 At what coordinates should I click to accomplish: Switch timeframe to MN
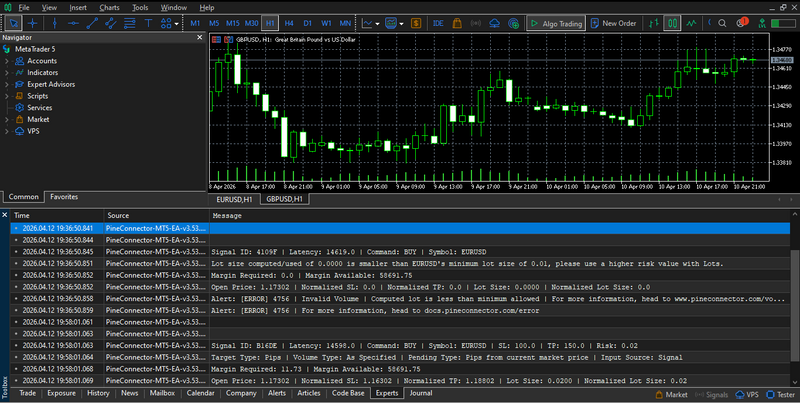pyautogui.click(x=345, y=23)
